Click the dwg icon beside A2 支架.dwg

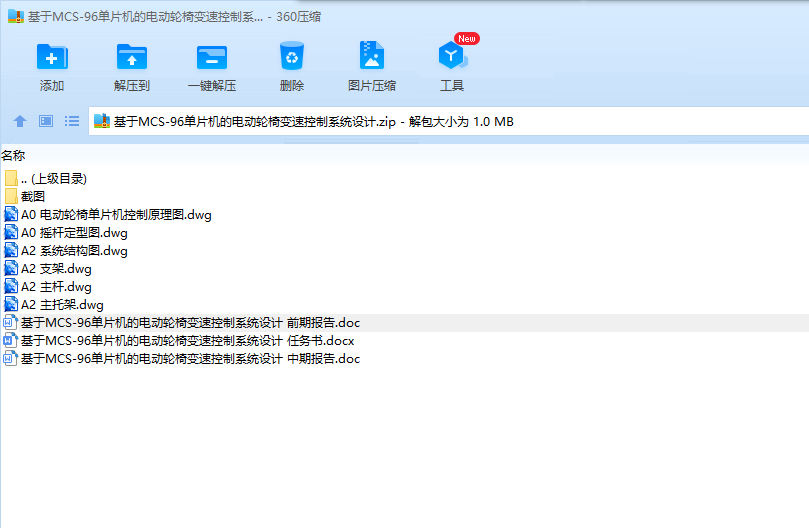point(11,268)
